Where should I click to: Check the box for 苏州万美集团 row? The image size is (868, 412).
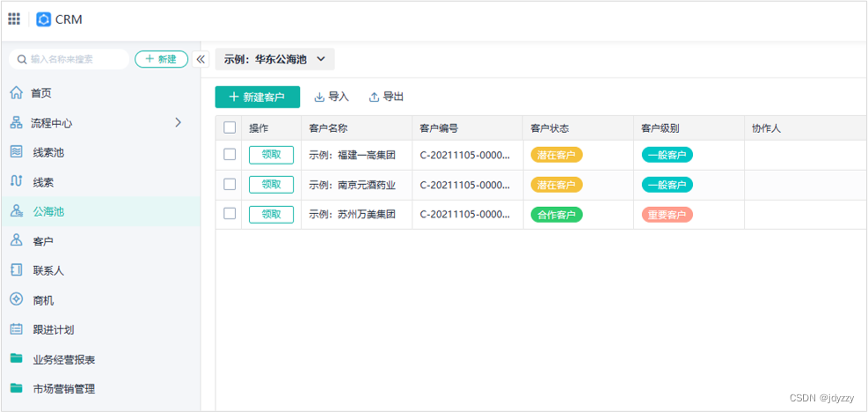click(x=230, y=214)
